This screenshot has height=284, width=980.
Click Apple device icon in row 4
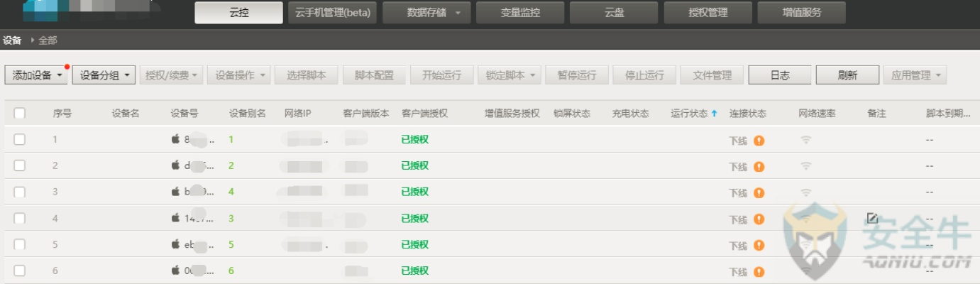coord(175,218)
